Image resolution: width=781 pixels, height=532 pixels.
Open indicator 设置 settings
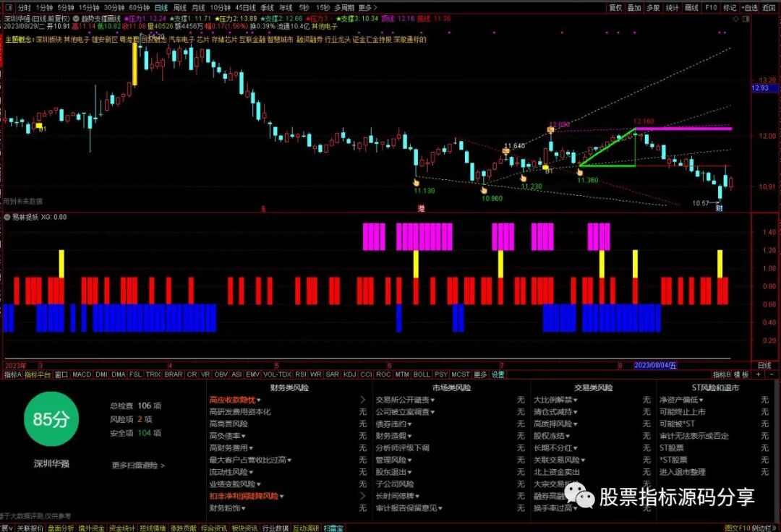coord(498,374)
